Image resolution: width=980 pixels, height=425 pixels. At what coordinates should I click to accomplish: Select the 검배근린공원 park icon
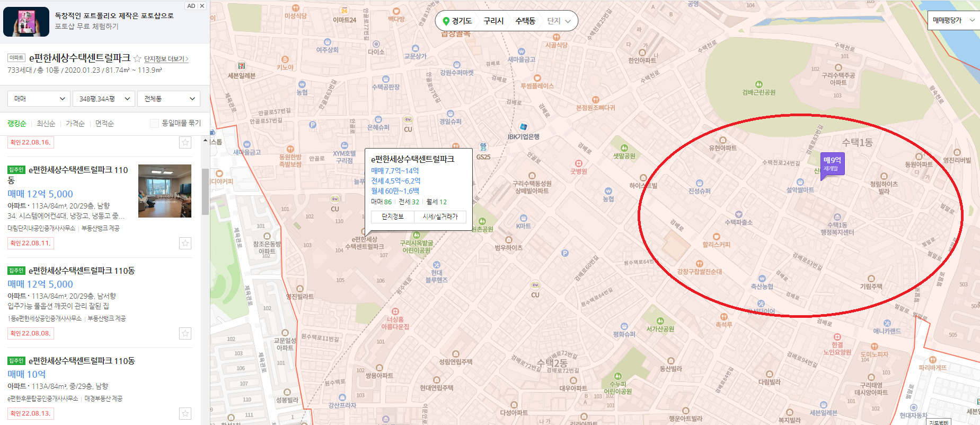(759, 84)
